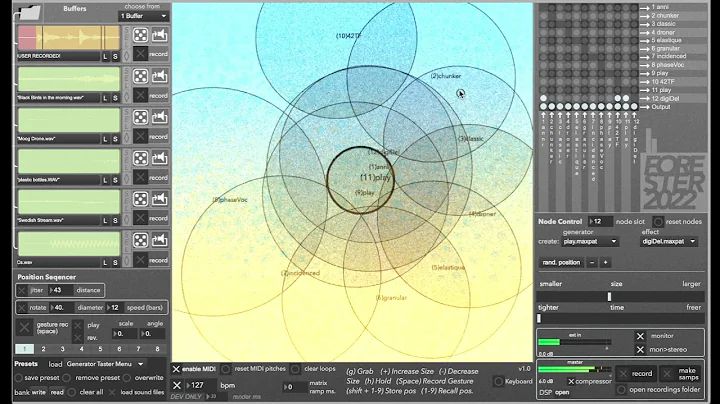Toggle the compressor checkbox
This screenshot has height=404, width=720.
[571, 382]
